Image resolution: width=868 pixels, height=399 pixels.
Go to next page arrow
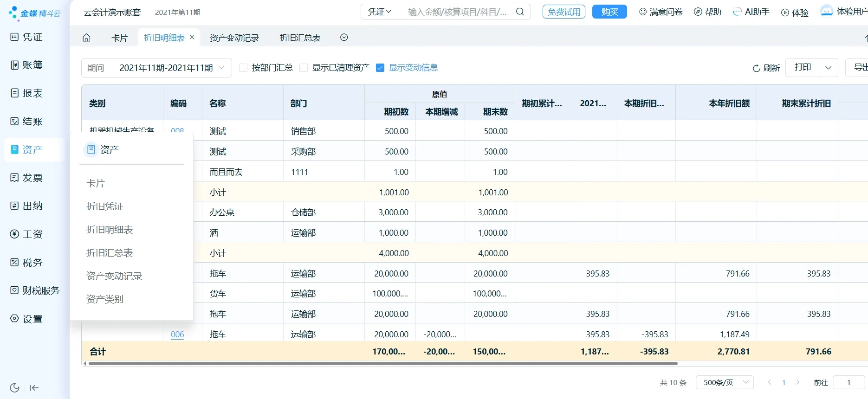tap(798, 382)
